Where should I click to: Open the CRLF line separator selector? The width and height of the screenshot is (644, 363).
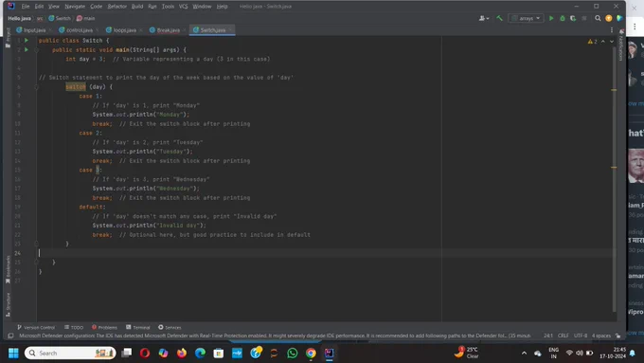click(x=563, y=336)
